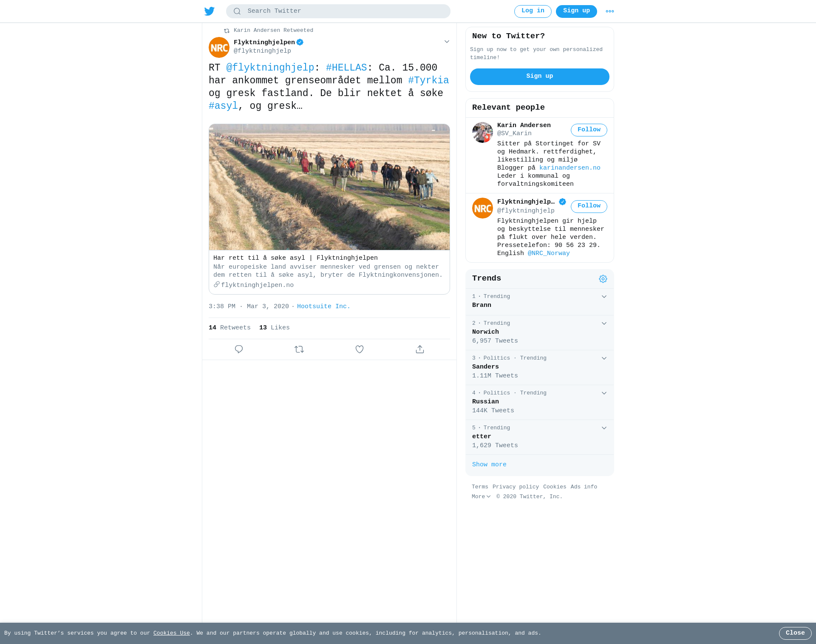Expand options for Brann trend

click(604, 297)
